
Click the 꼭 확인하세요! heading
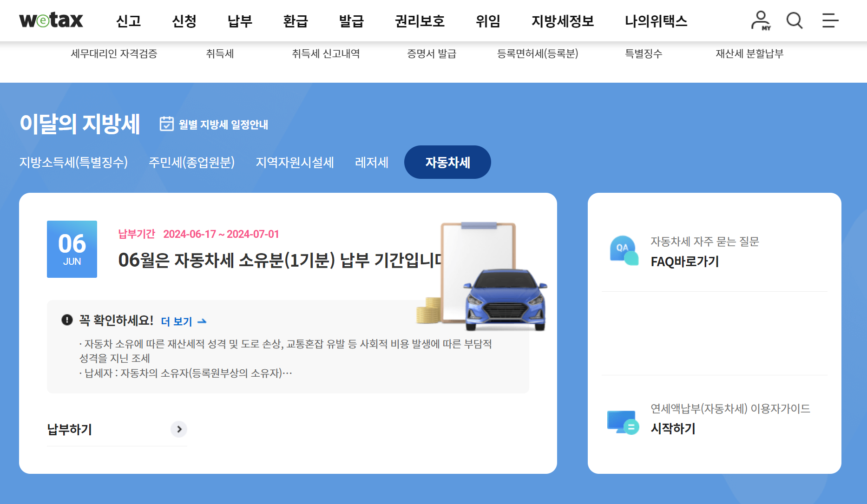[x=116, y=320]
